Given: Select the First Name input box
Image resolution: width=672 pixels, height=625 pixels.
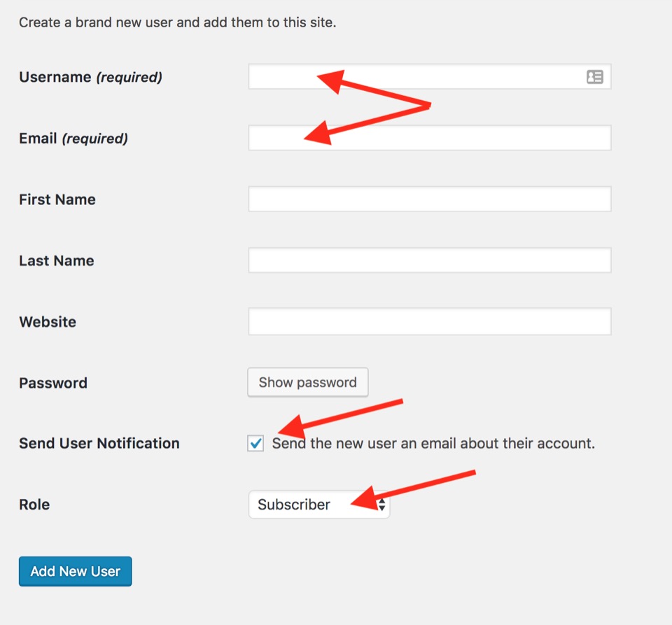Looking at the screenshot, I should [429, 199].
